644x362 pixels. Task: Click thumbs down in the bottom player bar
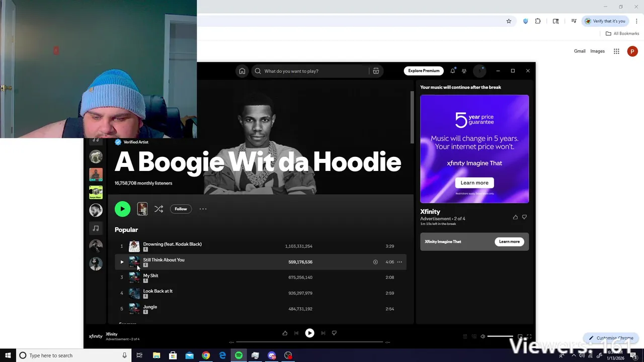[x=334, y=333]
